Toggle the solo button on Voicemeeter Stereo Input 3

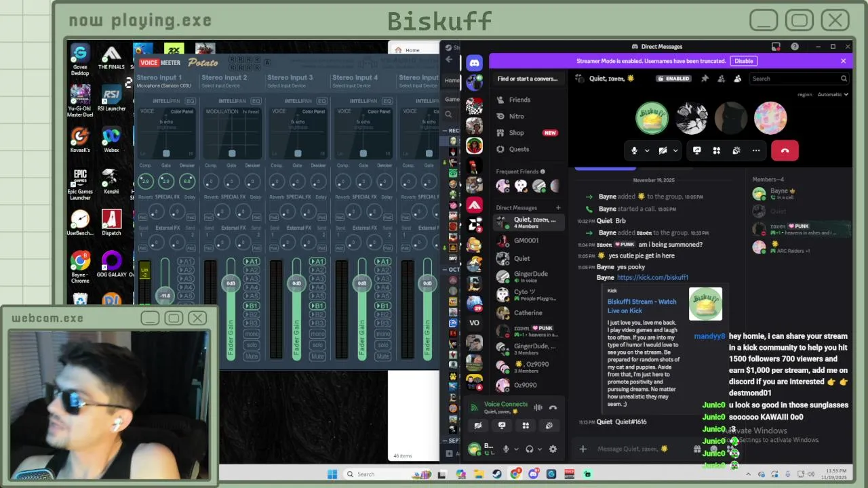click(317, 345)
